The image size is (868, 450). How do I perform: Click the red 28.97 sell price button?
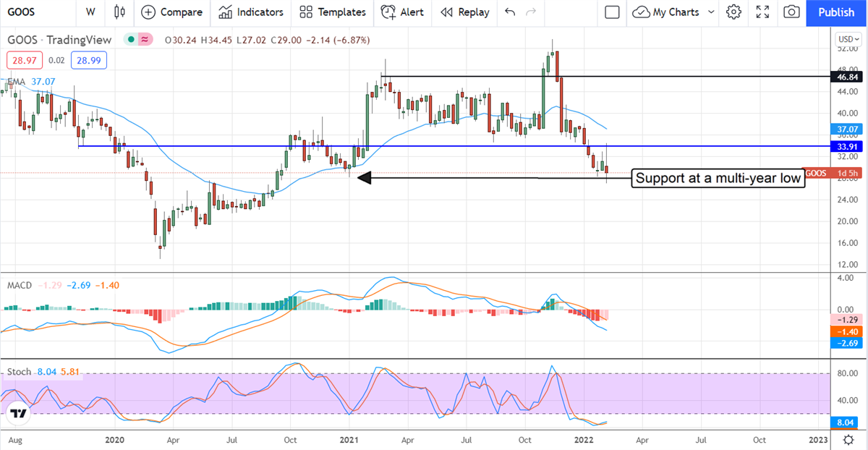tap(22, 60)
